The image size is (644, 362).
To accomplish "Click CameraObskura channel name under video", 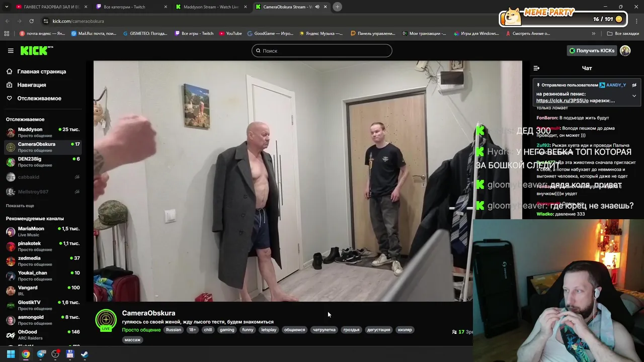I will pyautogui.click(x=148, y=313).
